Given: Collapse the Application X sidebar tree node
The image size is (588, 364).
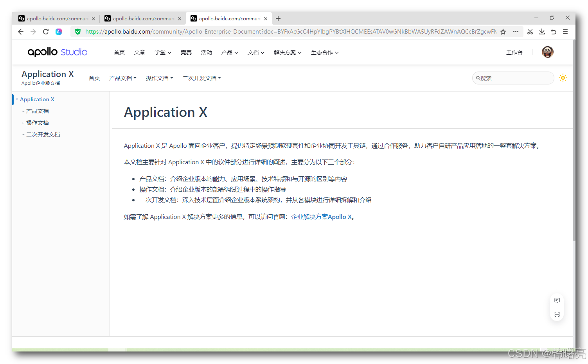Looking at the screenshot, I should [x=17, y=99].
